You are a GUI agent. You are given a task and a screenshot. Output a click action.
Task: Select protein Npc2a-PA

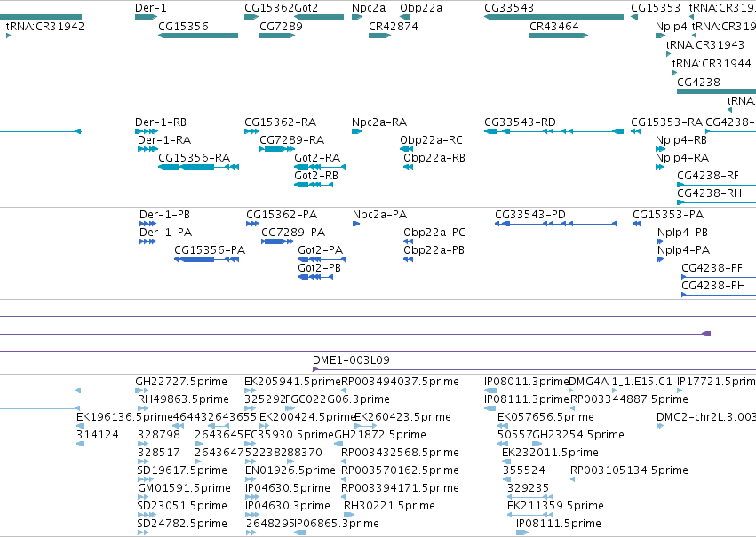pos(356,224)
